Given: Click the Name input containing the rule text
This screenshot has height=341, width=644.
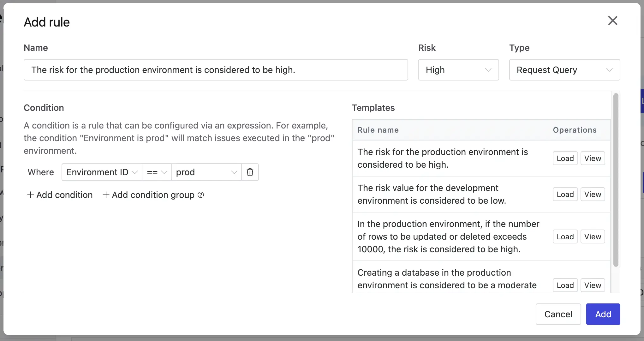Looking at the screenshot, I should coord(216,70).
